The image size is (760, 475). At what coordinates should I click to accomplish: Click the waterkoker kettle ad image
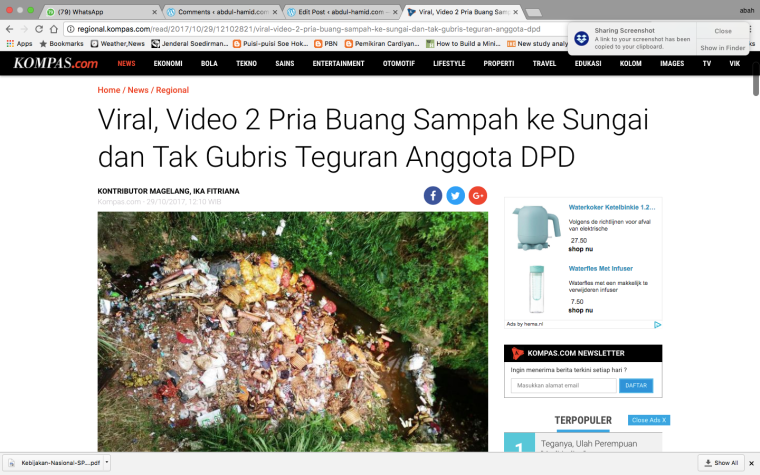536,228
